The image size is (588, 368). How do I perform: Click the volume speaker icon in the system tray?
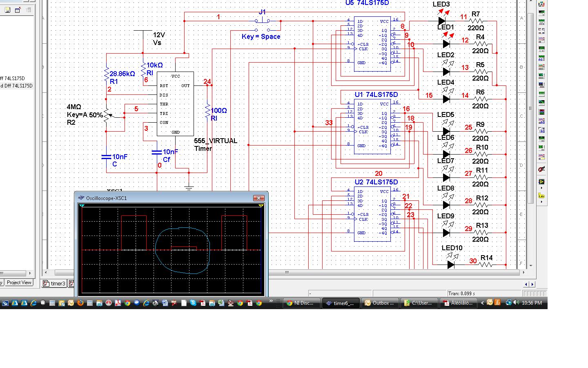point(517,303)
